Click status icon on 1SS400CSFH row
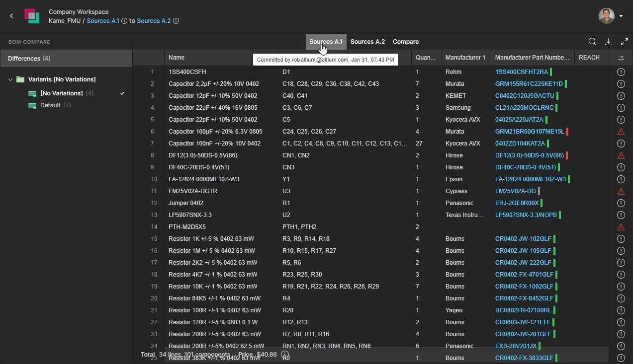 [621, 72]
